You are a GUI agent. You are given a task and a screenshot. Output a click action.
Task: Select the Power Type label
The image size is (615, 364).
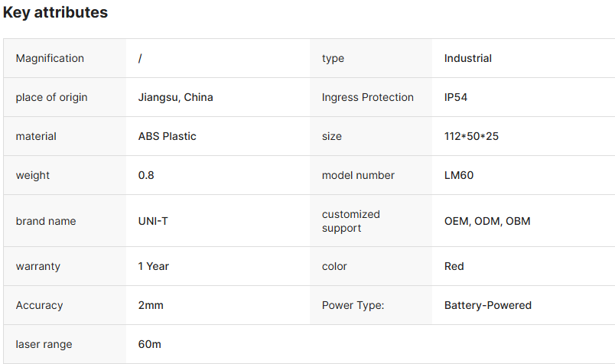coord(353,305)
